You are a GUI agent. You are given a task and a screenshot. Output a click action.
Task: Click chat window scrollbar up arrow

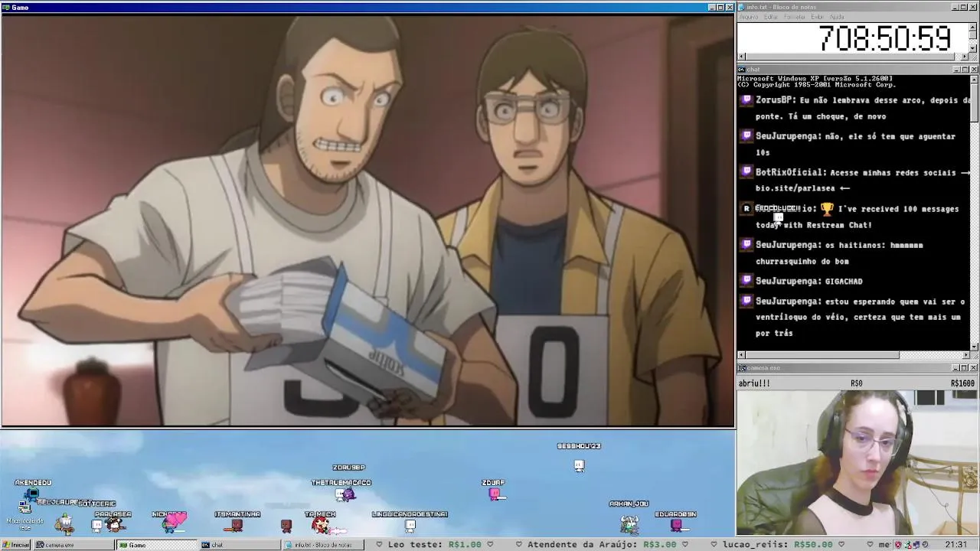974,79
